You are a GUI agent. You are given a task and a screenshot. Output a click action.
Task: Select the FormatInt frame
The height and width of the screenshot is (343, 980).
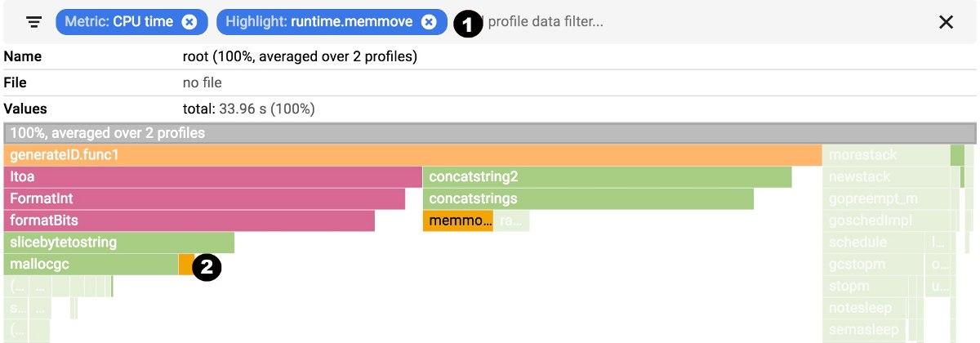(204, 199)
